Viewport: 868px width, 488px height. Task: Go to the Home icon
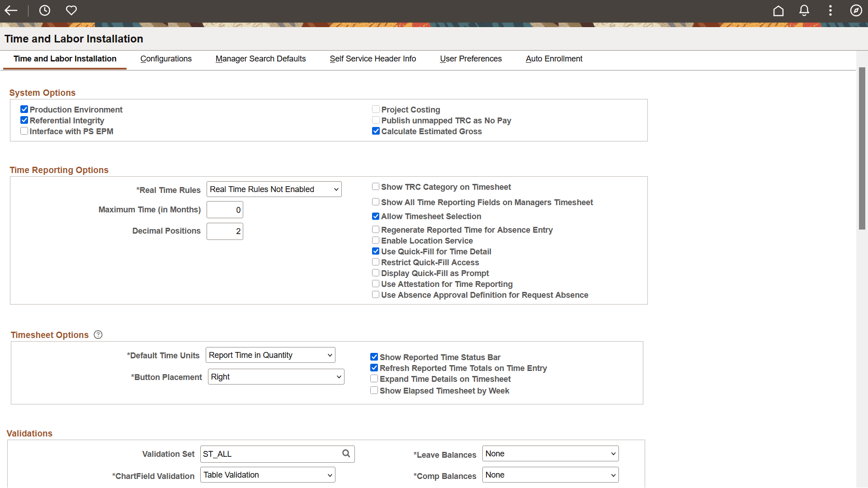click(x=778, y=10)
